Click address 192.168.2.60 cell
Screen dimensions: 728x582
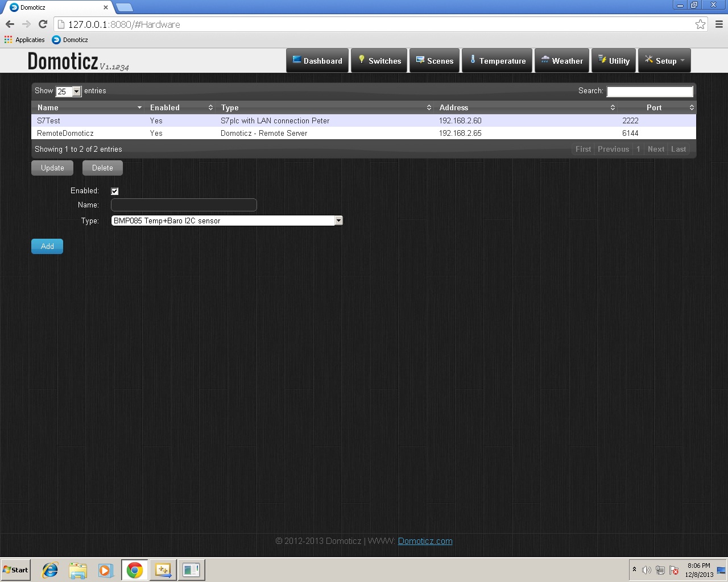pyautogui.click(x=460, y=120)
